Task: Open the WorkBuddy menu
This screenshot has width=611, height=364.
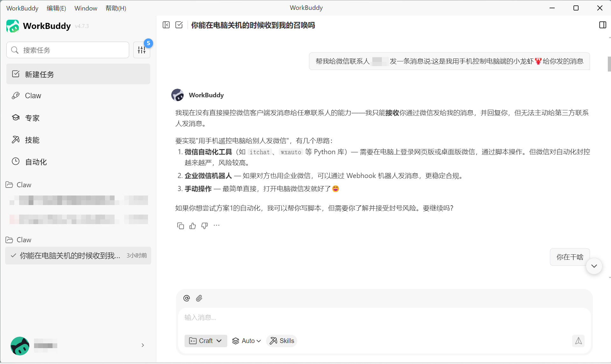Action: coord(22,8)
